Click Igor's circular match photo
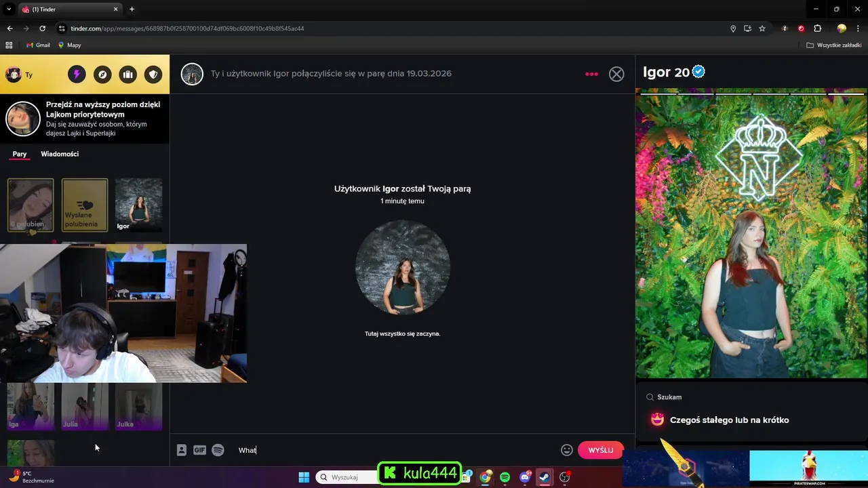 [x=403, y=268]
